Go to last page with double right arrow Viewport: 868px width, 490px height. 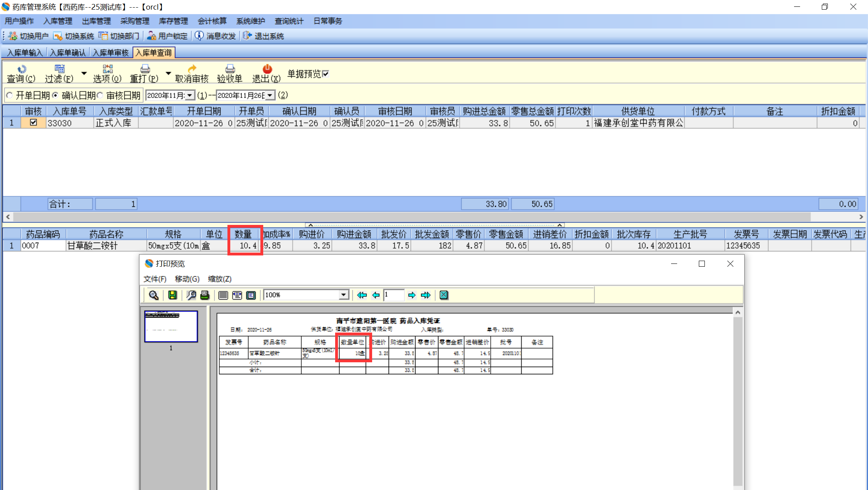point(426,295)
